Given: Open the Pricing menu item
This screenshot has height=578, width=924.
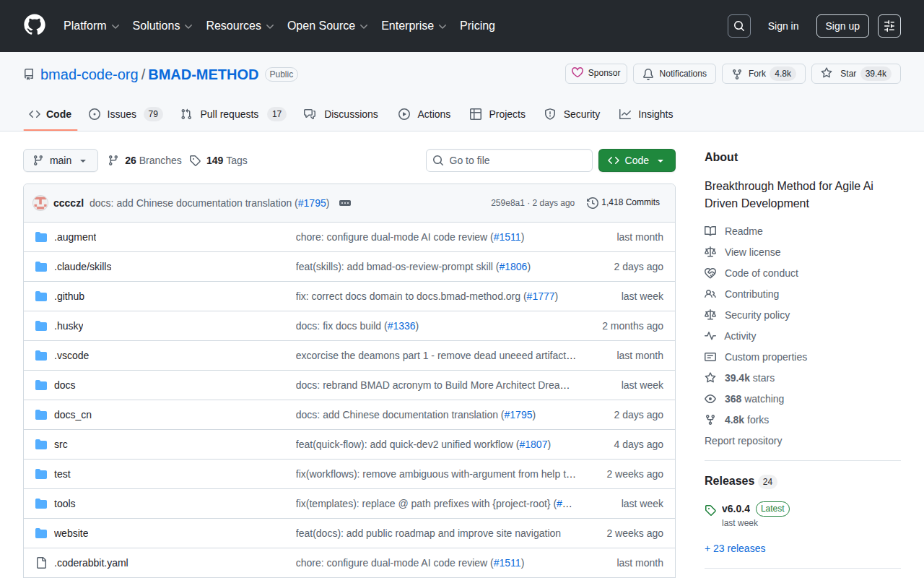Looking at the screenshot, I should pos(477,25).
